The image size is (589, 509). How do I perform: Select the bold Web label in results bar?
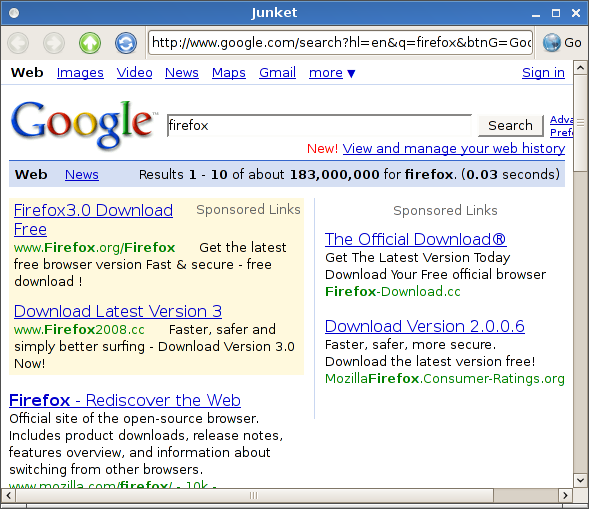click(31, 175)
